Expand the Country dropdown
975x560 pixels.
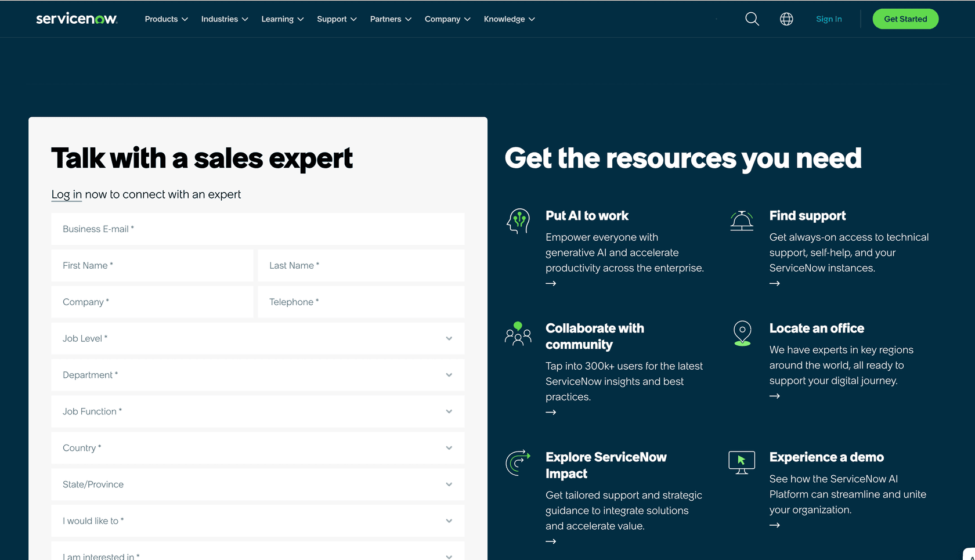(x=258, y=448)
